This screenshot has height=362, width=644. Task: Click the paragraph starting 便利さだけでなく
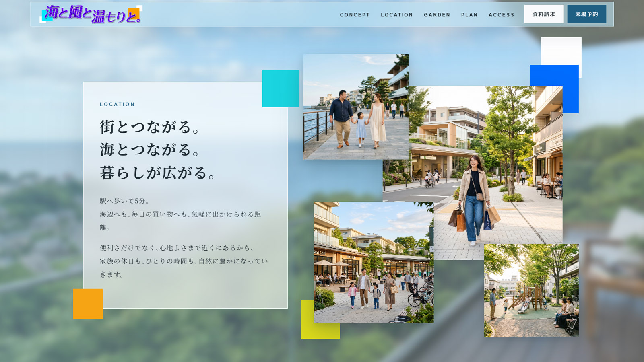pyautogui.click(x=184, y=261)
